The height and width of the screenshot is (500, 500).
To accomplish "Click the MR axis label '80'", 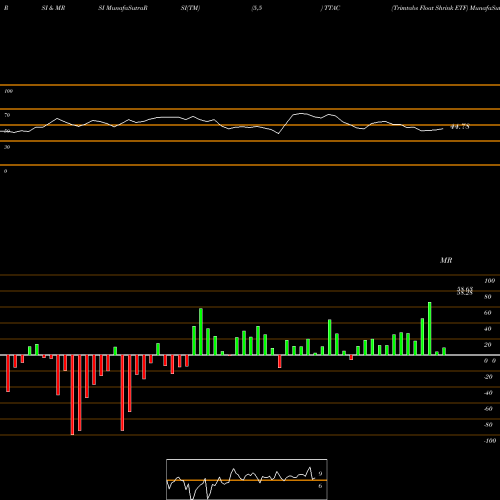I will tap(488, 297).
